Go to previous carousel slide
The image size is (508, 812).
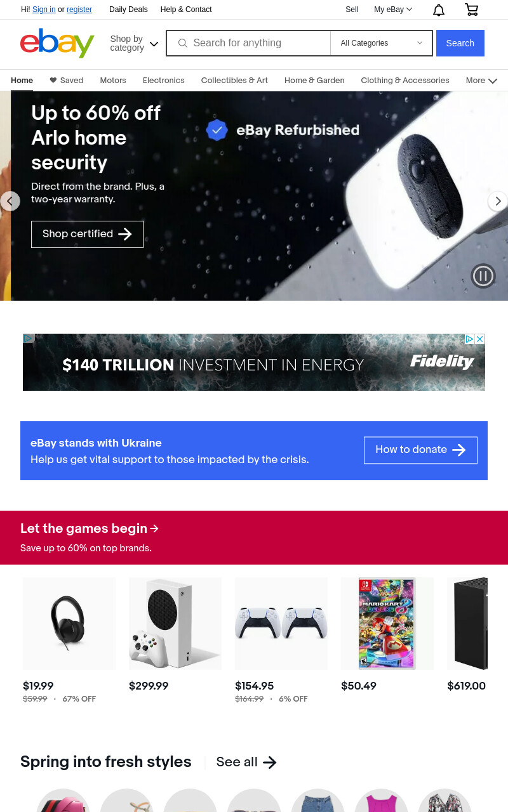tap(10, 201)
